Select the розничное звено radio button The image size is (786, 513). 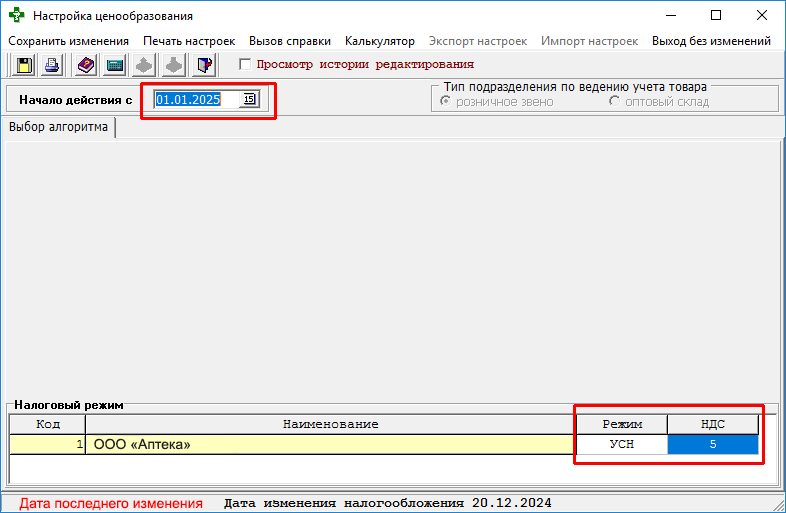(x=446, y=102)
